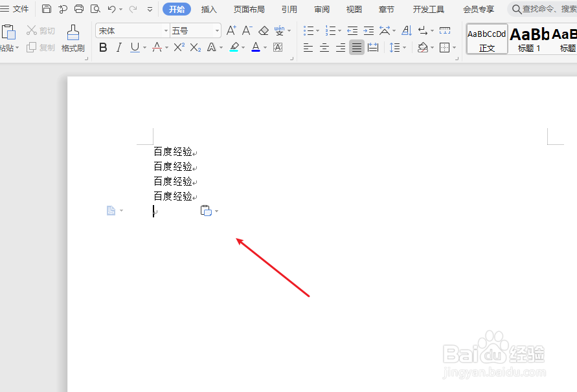This screenshot has height=392, width=577.
Task: Click the line spacing icon
Action: 394,47
